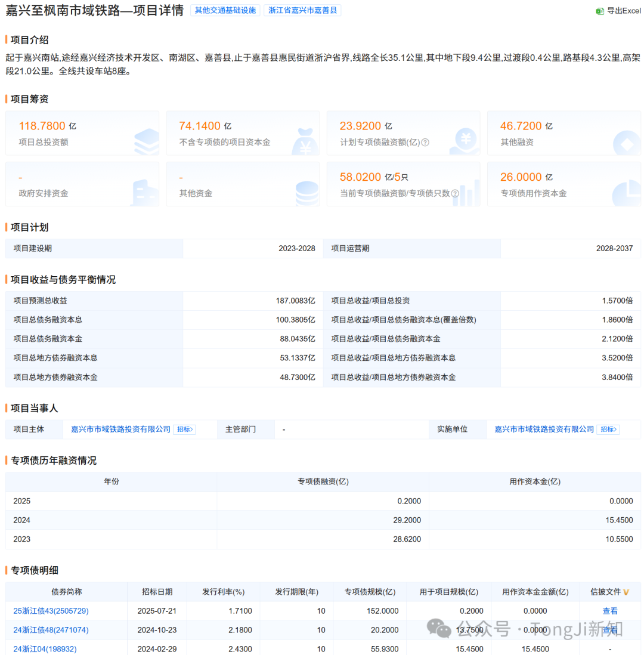Image resolution: width=644 pixels, height=655 pixels.
Task: Open the 浙江省嘉兴市嘉善县 region tag
Action: 302,10
